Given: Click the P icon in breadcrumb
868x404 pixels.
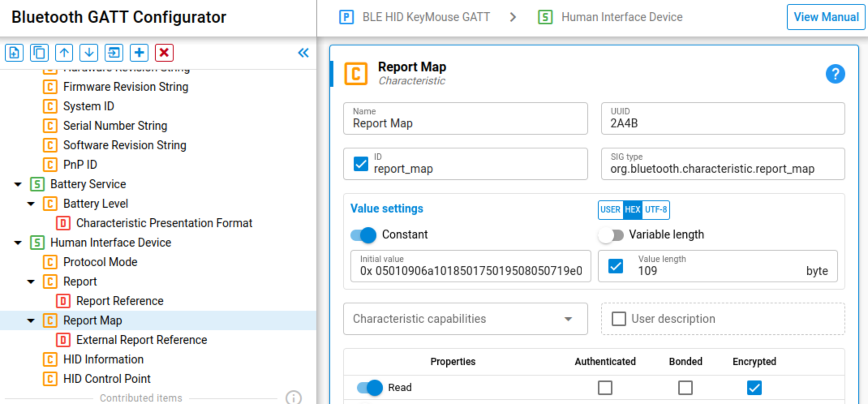Looking at the screenshot, I should coord(346,17).
